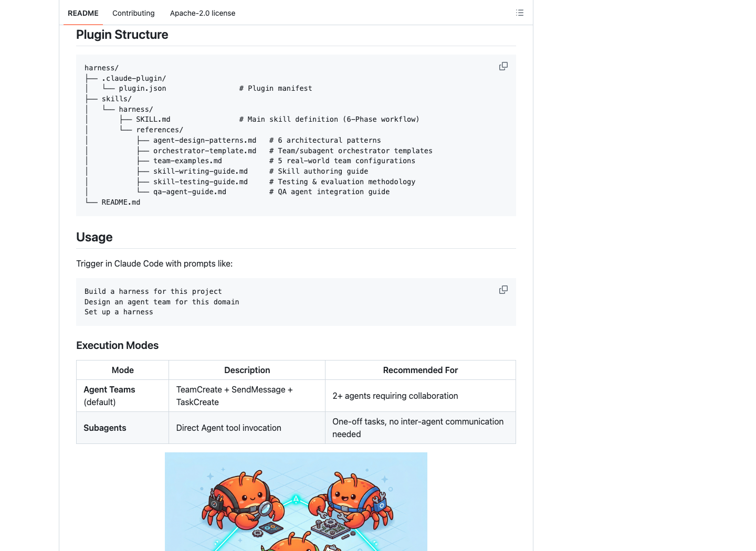Click the '.claude-plugin/' folder line
The width and height of the screenshot is (756, 551).
point(134,78)
